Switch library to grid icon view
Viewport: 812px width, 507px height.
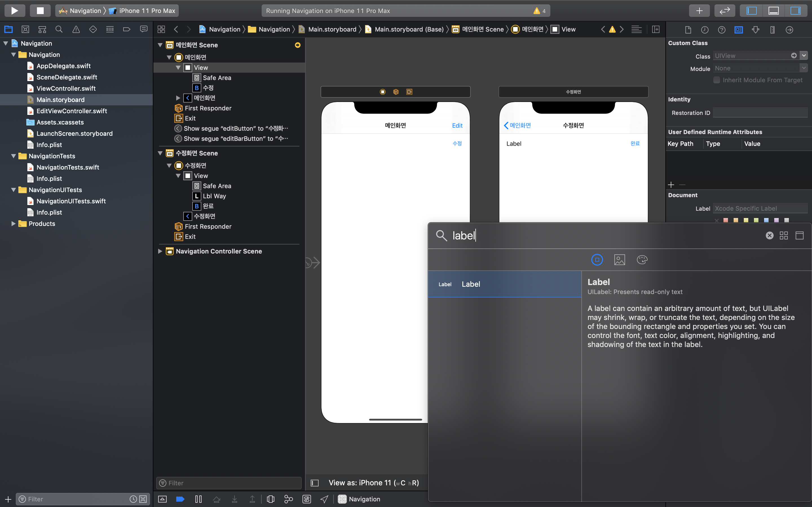784,235
